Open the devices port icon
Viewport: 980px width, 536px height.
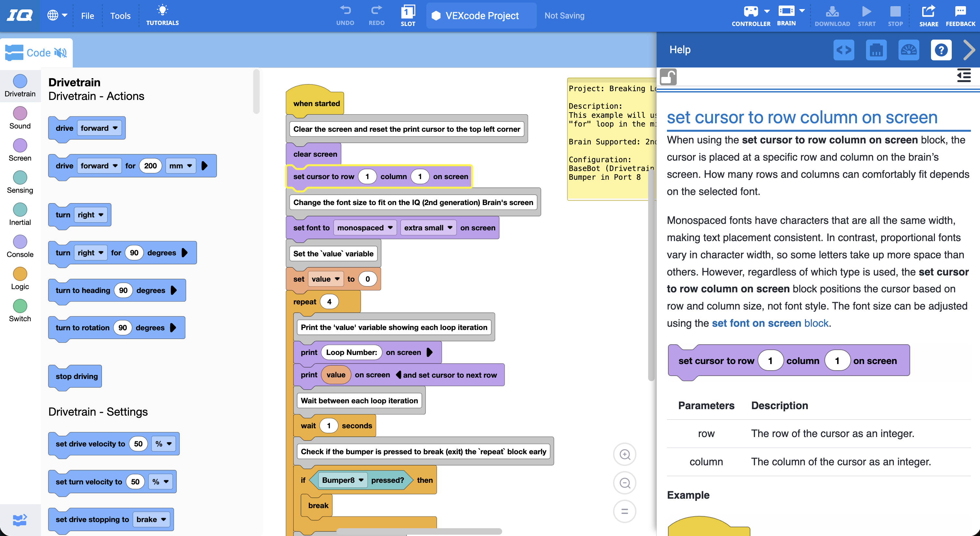876,50
